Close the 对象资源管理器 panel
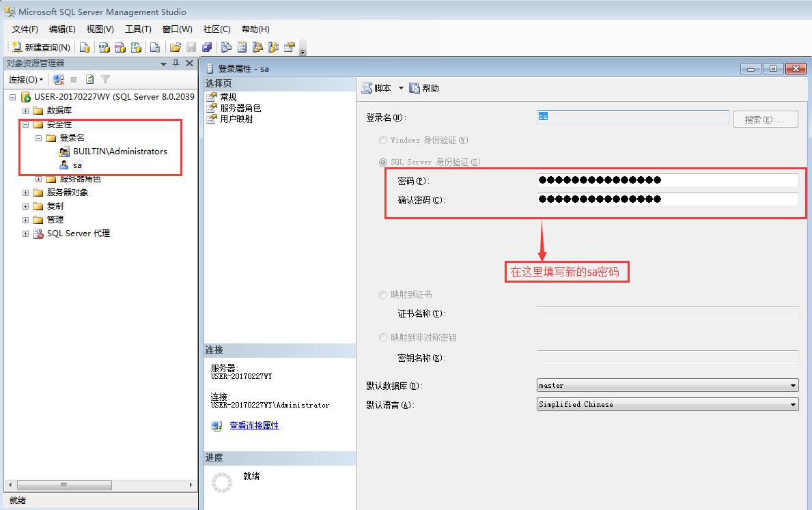This screenshot has width=812, height=510. point(190,63)
